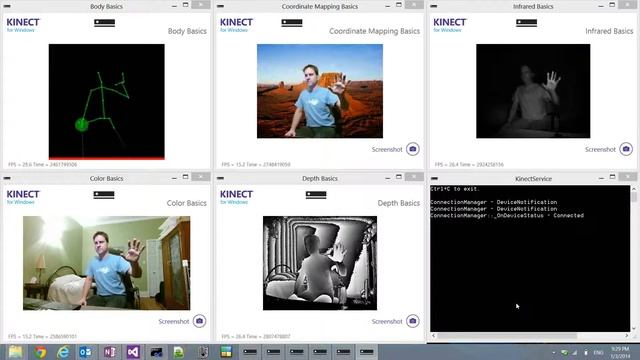Screen dimensions: 640x360
Task: Open File Explorer from the taskbar
Action: [x=16, y=352]
